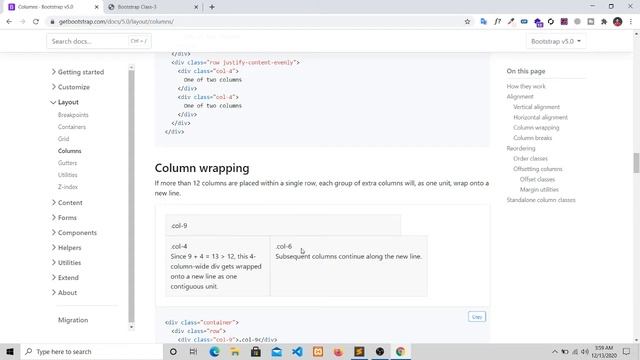The image size is (640, 360).
Task: Open the Chrome profile avatar
Action: click(x=618, y=22)
